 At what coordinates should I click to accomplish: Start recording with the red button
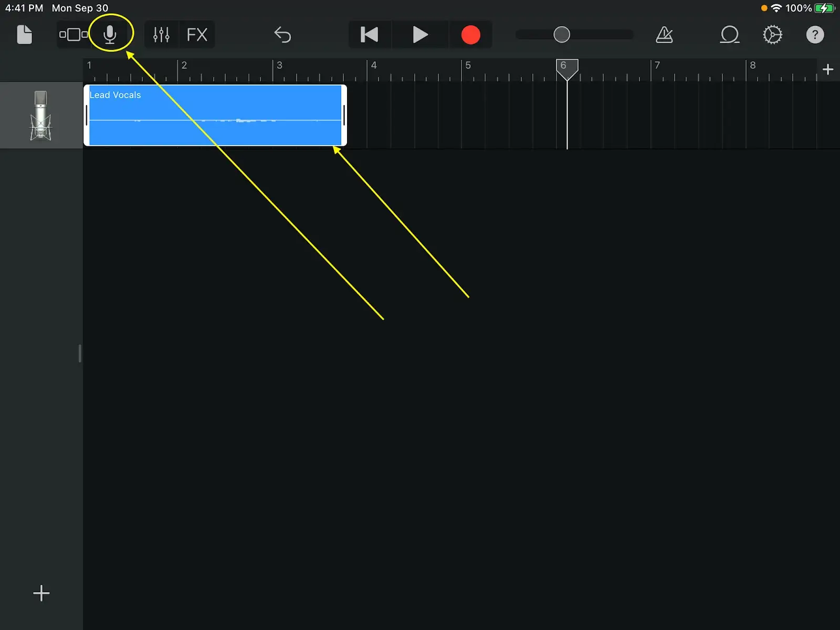click(470, 35)
